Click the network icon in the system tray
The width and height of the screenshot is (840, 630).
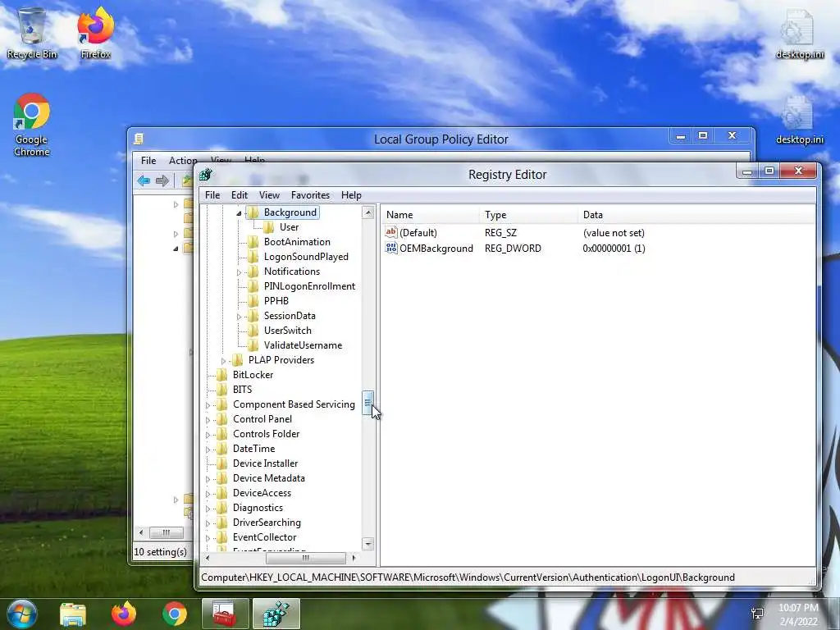[x=757, y=614]
